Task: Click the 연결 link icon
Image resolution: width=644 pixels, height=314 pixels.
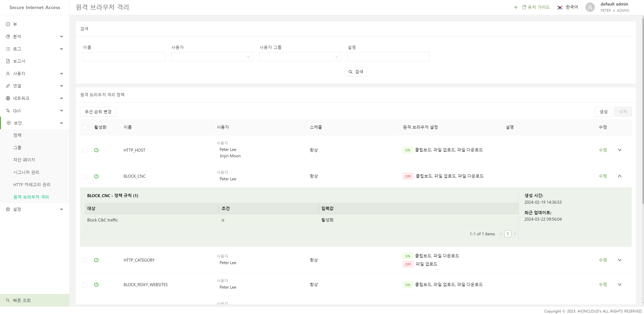Action: tap(8, 86)
